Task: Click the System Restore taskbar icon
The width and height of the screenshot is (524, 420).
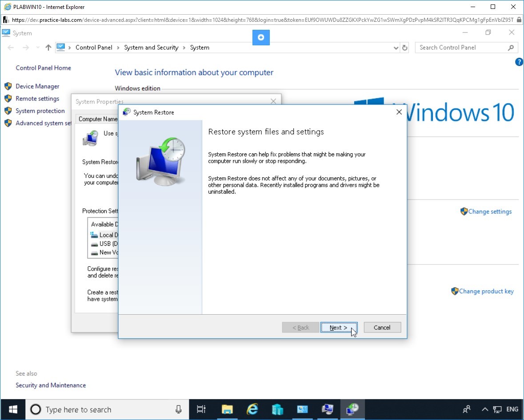Action: pyautogui.click(x=352, y=409)
